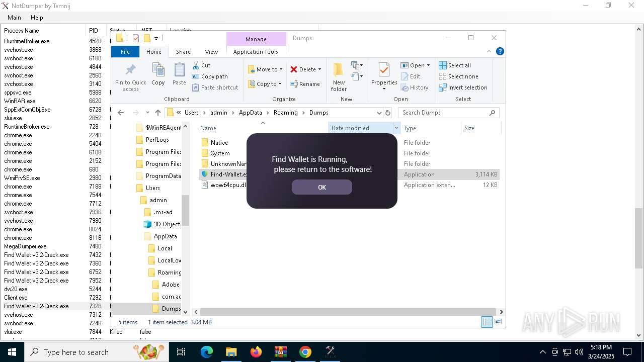Click Select all in ribbon

(455, 65)
